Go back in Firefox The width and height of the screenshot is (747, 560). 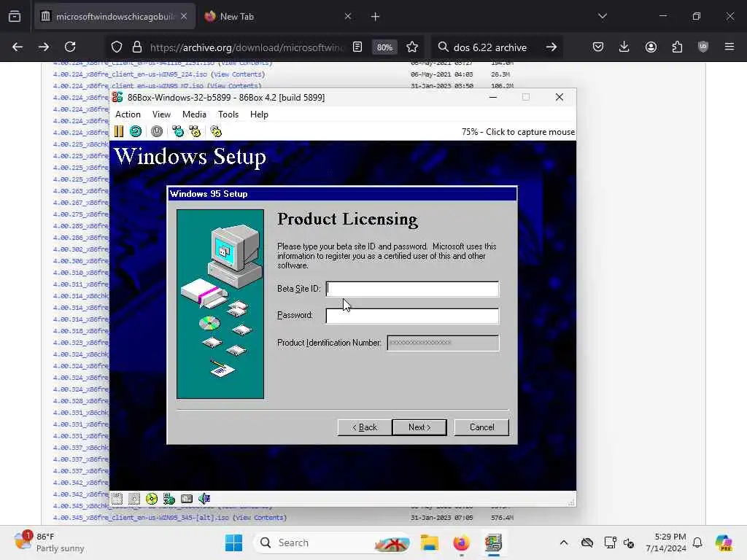point(18,47)
